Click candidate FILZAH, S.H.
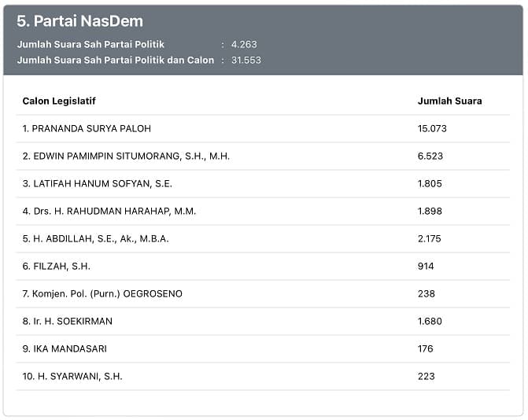 (57, 266)
